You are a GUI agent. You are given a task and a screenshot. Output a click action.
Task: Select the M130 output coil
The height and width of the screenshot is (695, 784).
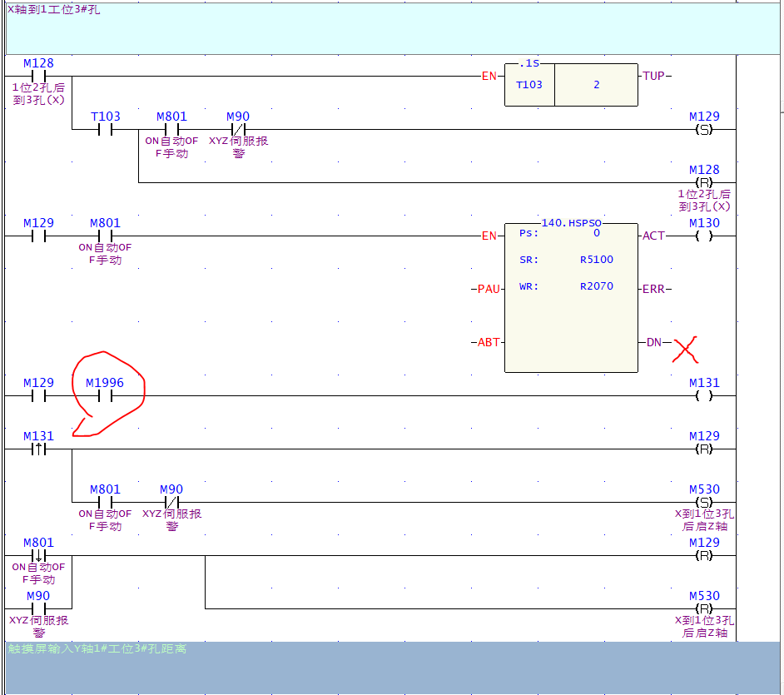pyautogui.click(x=703, y=236)
